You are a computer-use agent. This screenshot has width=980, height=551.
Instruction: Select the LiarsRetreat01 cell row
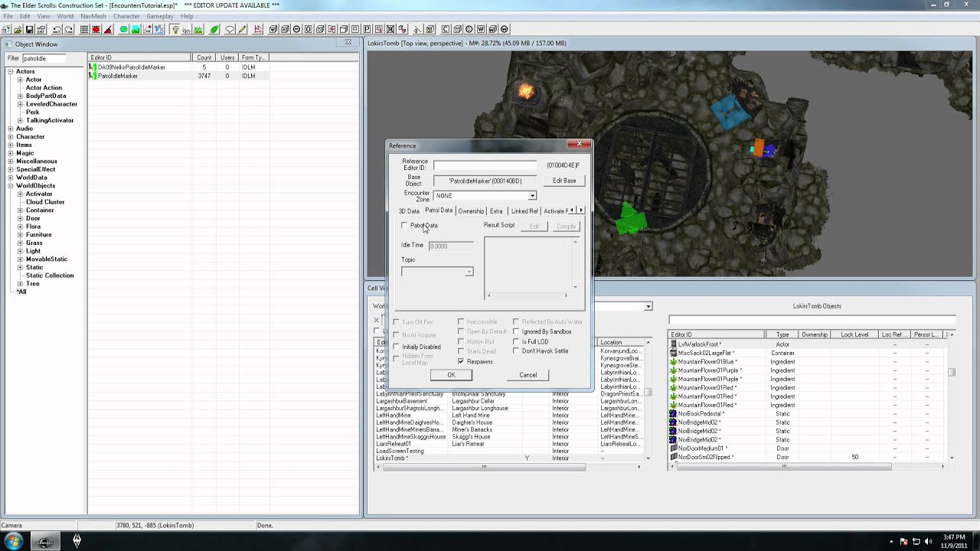pos(508,444)
